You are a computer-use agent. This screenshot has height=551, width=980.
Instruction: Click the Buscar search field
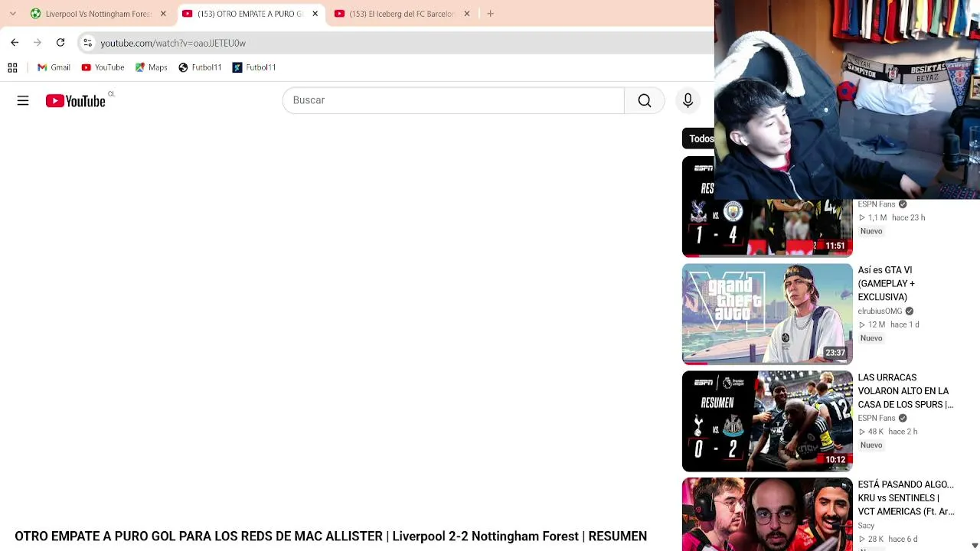[453, 100]
